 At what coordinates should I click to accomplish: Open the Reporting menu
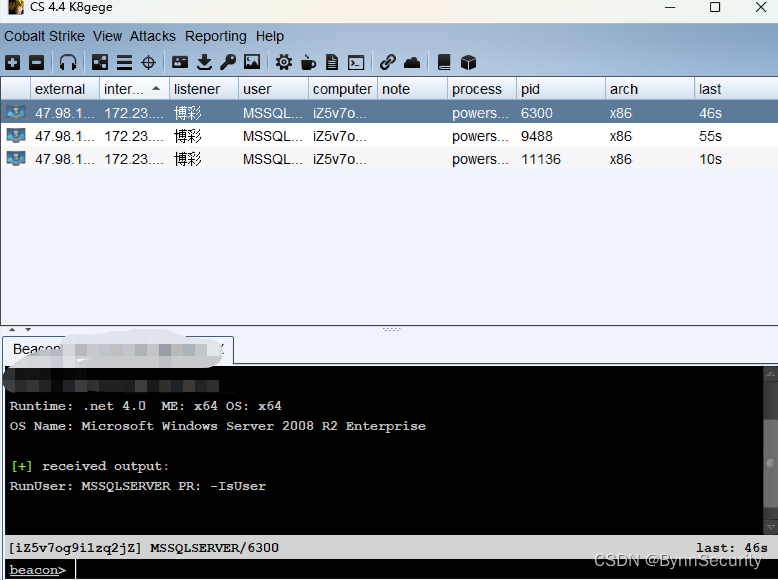216,36
